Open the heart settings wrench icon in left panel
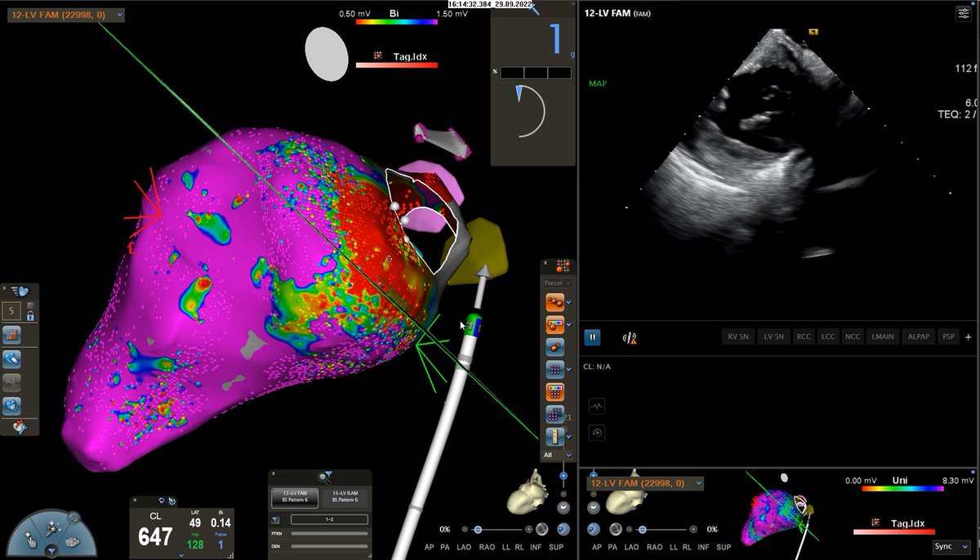The height and width of the screenshot is (560, 980). pos(20,428)
